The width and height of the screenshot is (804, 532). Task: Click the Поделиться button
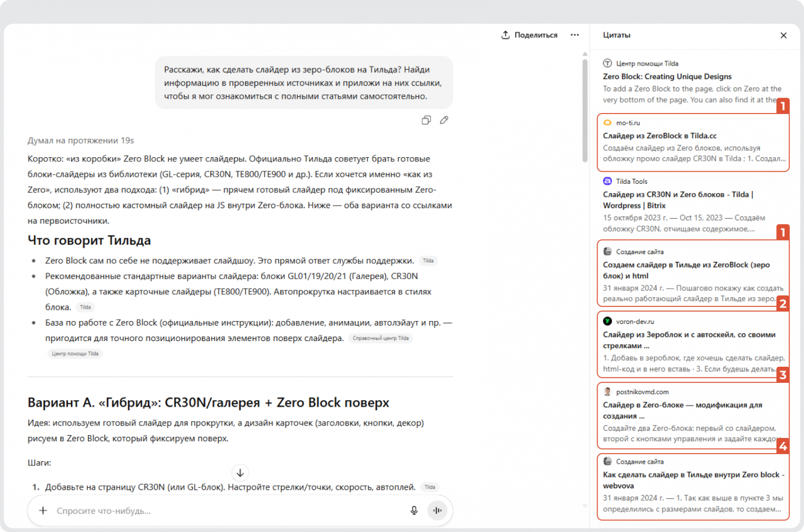(x=530, y=35)
